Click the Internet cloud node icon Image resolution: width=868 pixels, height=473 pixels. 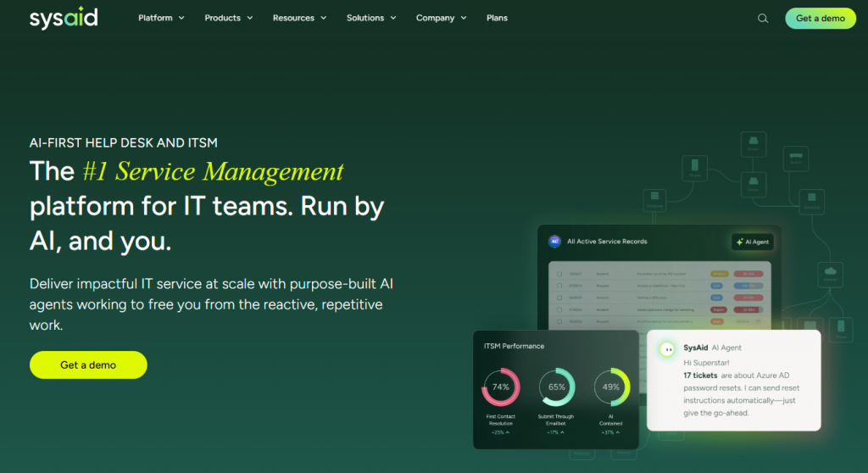(830, 274)
